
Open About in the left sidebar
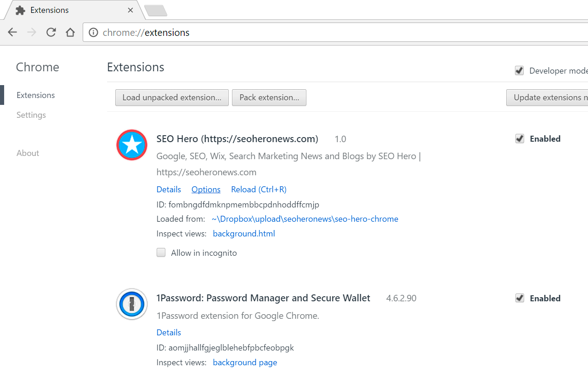[28, 153]
